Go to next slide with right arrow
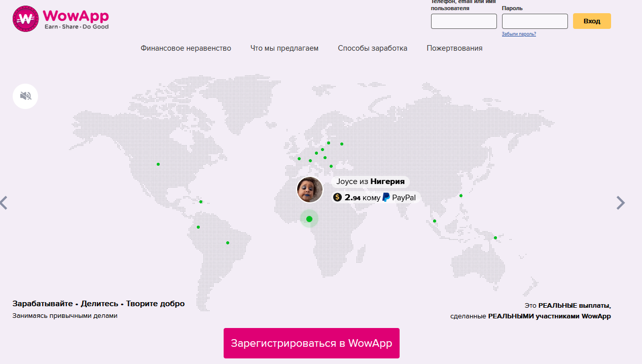 [621, 203]
